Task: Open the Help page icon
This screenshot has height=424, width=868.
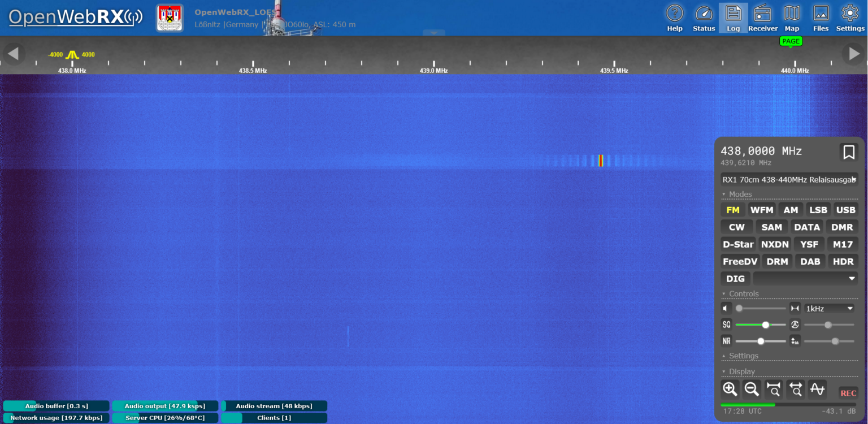Action: (675, 18)
